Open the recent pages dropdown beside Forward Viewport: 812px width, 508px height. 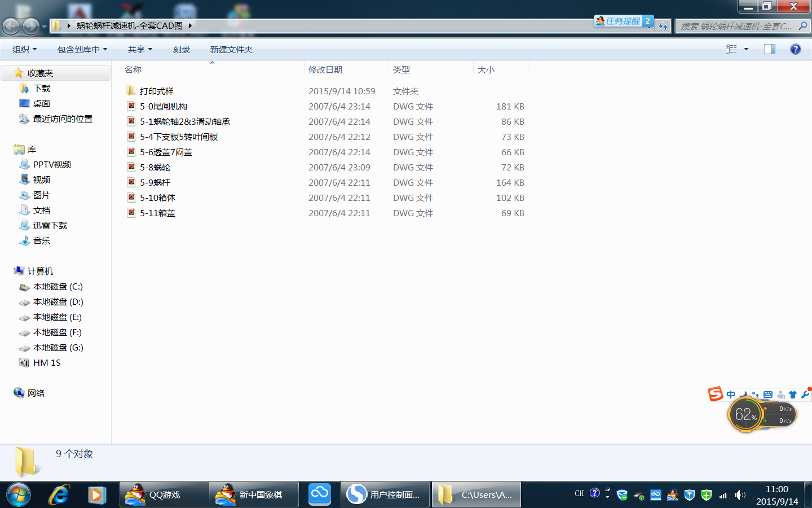(44, 27)
